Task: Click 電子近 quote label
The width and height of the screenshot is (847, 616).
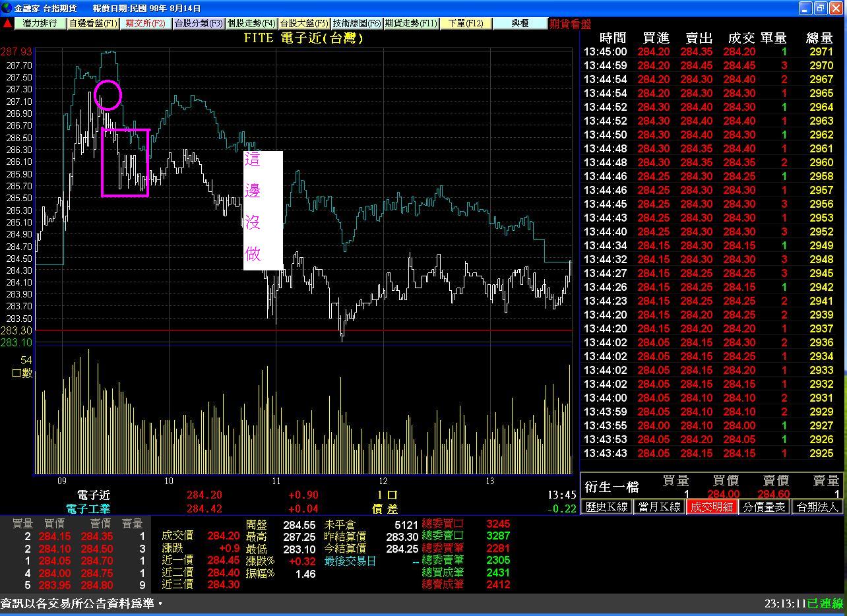Action: pyautogui.click(x=94, y=495)
